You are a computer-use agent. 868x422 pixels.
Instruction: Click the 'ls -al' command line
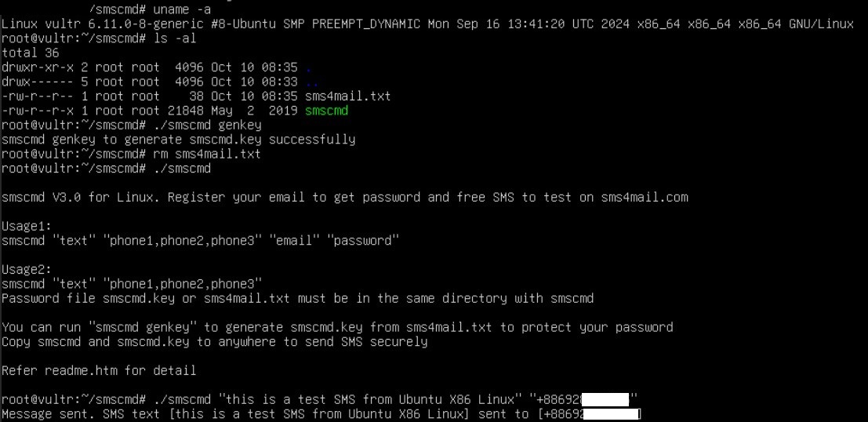click(x=99, y=38)
